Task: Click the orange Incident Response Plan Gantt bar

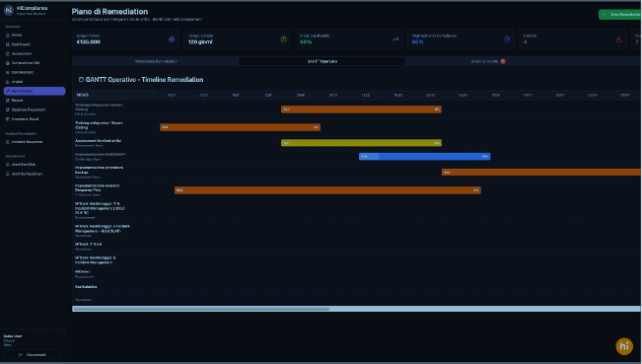Action: (x=328, y=190)
